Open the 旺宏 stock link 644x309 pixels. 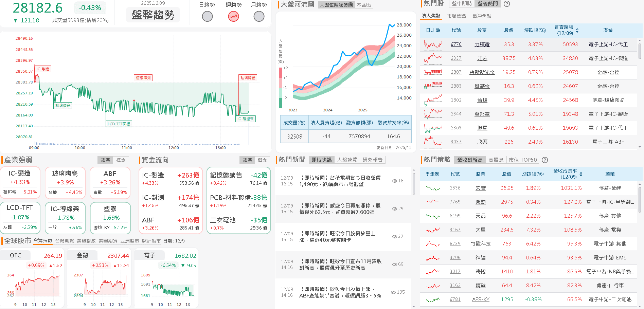pyautogui.click(x=482, y=58)
